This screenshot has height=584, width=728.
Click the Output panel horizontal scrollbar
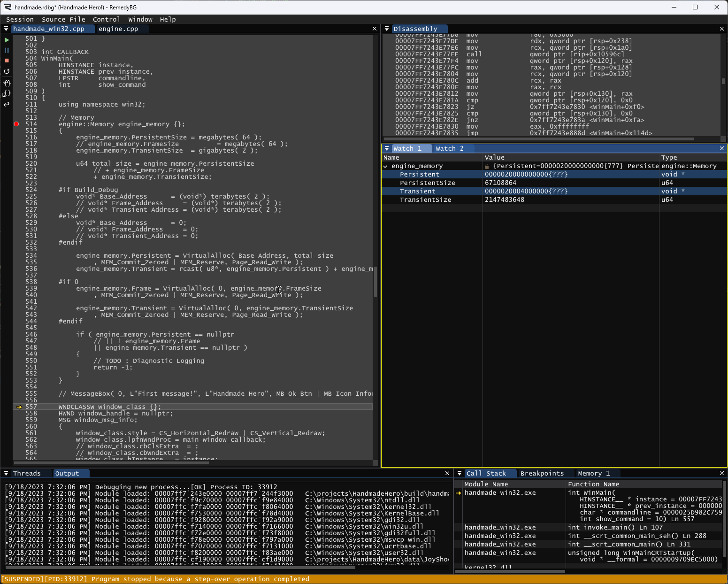[x=179, y=567]
